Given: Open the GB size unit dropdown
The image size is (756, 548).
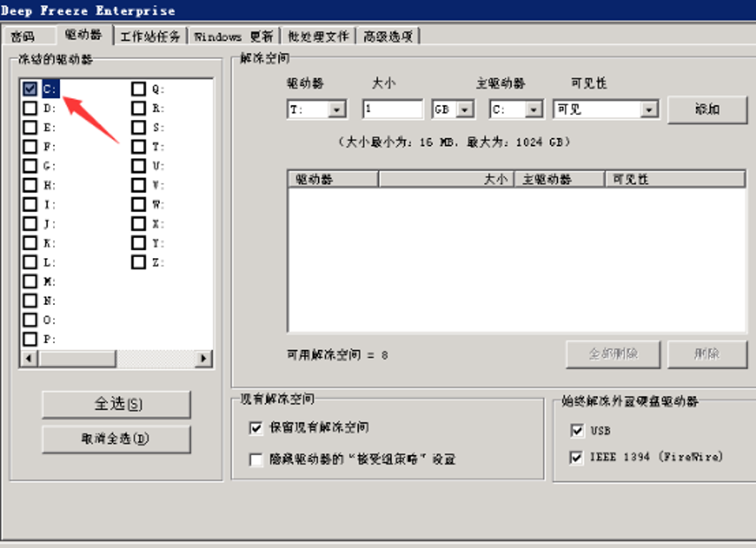Looking at the screenshot, I should pos(465,110).
